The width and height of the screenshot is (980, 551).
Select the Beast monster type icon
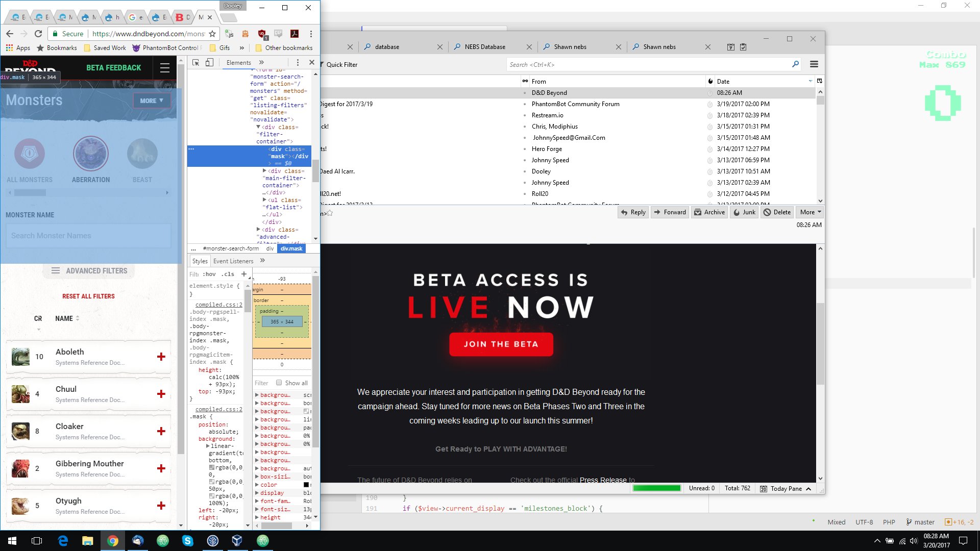[x=142, y=154]
